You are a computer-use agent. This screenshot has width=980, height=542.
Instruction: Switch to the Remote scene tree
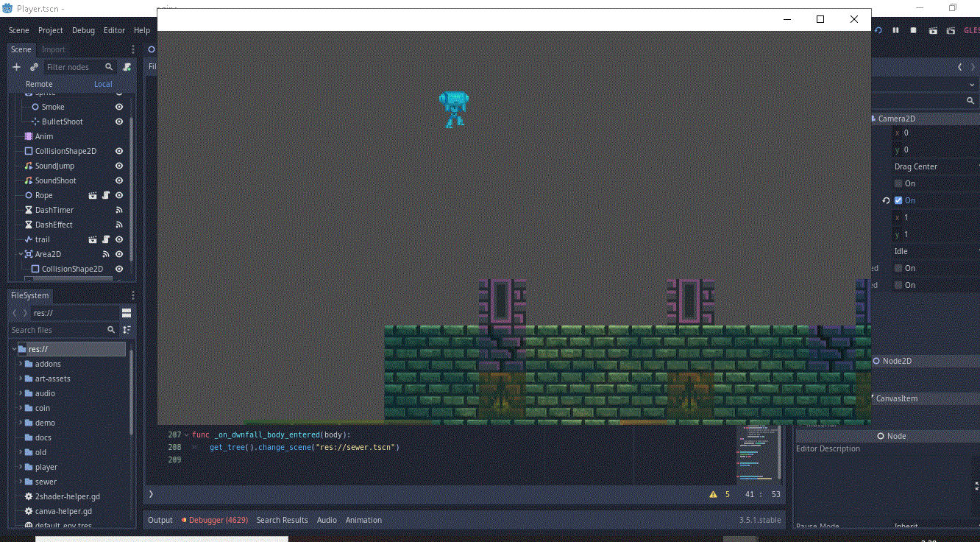click(39, 84)
